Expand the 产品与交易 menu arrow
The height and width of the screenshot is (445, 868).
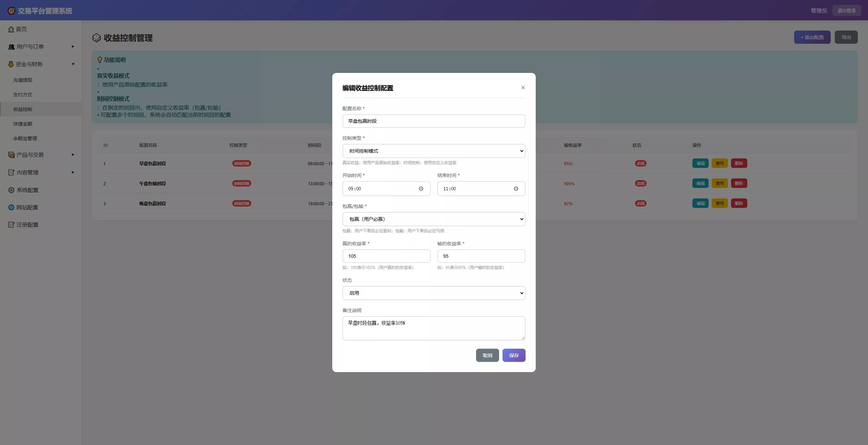click(73, 155)
